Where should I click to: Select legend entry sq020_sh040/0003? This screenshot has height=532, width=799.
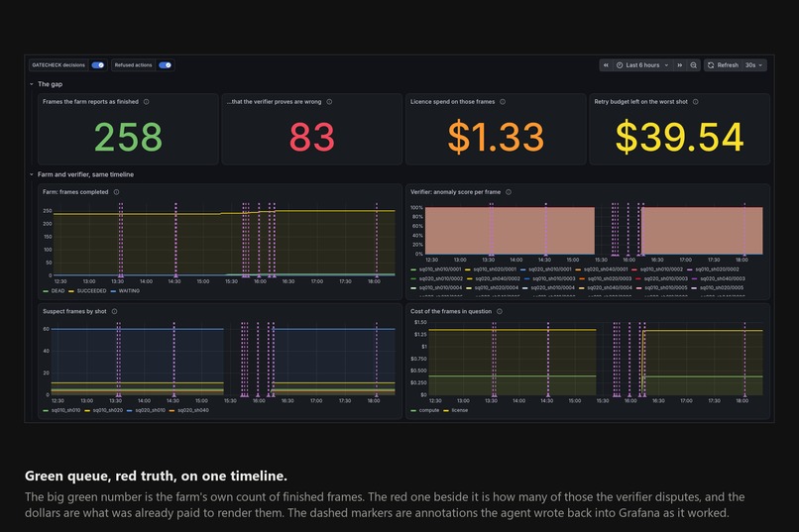(723, 278)
